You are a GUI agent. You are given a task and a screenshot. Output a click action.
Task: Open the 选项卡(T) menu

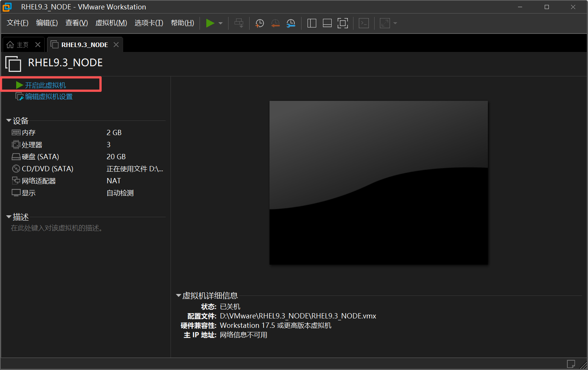(149, 23)
